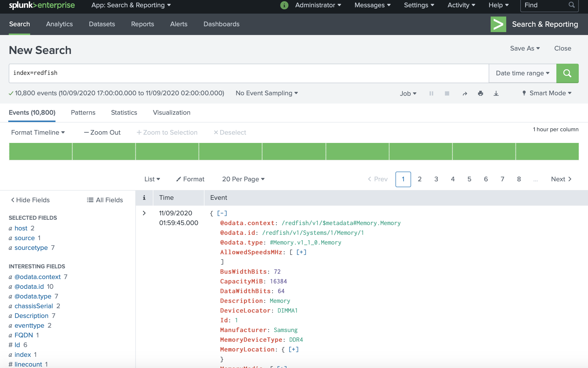Click the DeviceLocator value DIMMA1
Screen dimensions: 588x368
point(287,310)
